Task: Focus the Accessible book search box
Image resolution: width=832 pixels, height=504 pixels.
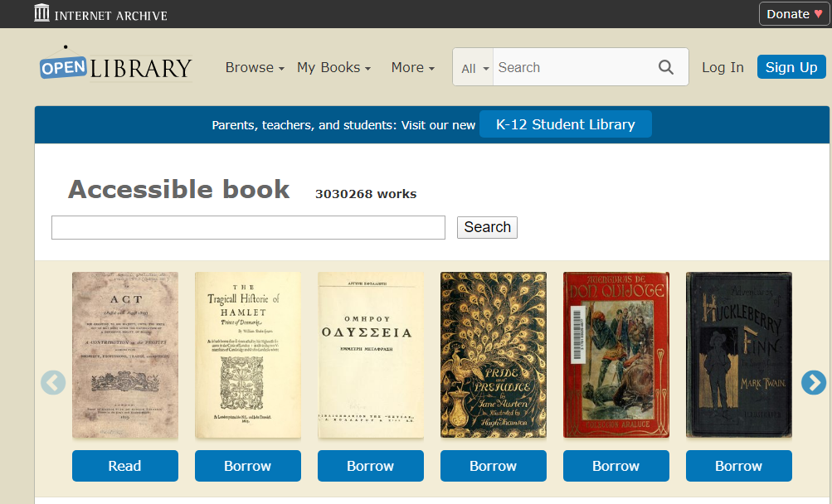Action: [x=248, y=227]
